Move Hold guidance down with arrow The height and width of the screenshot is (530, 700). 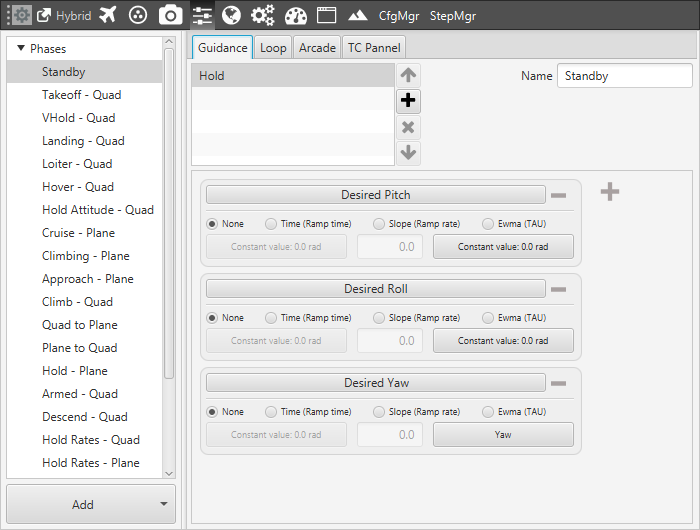tap(408, 153)
